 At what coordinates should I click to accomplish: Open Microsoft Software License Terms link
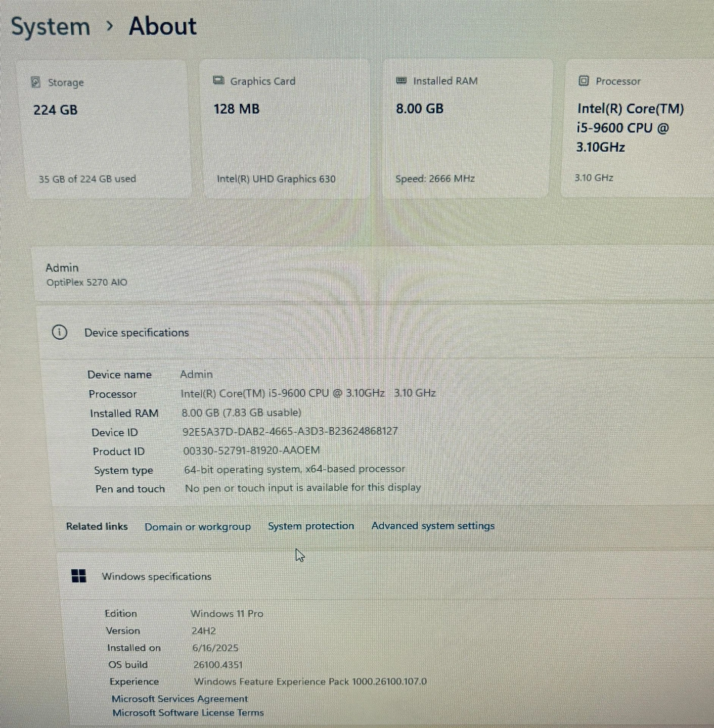188,713
